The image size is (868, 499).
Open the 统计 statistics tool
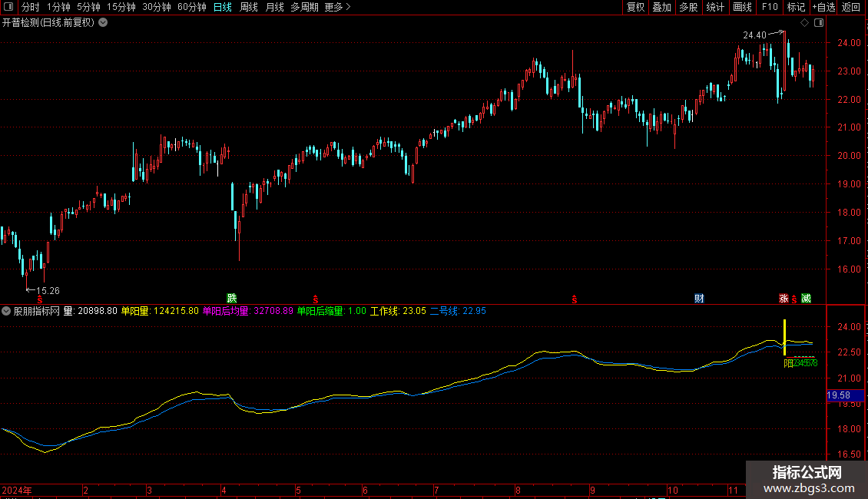tap(715, 7)
